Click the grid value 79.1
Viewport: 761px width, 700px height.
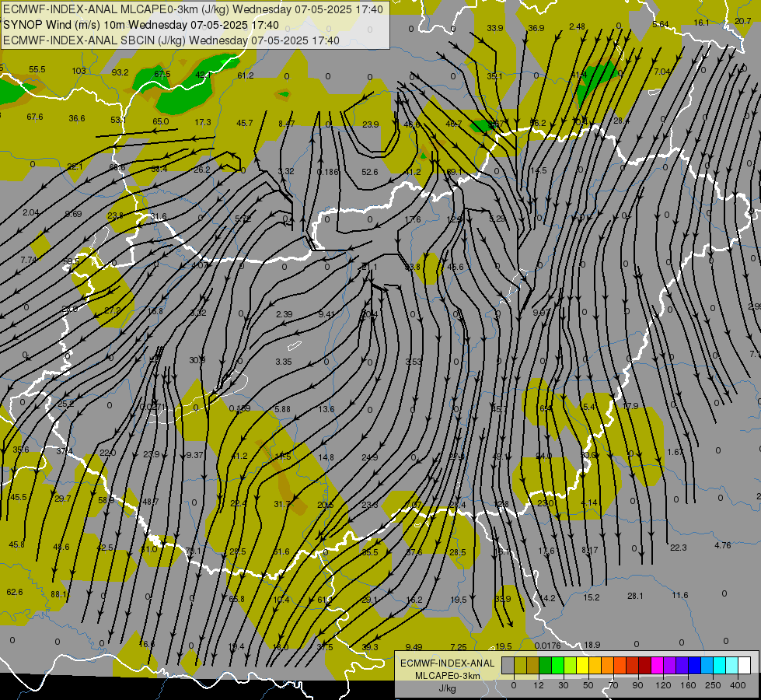[193, 551]
